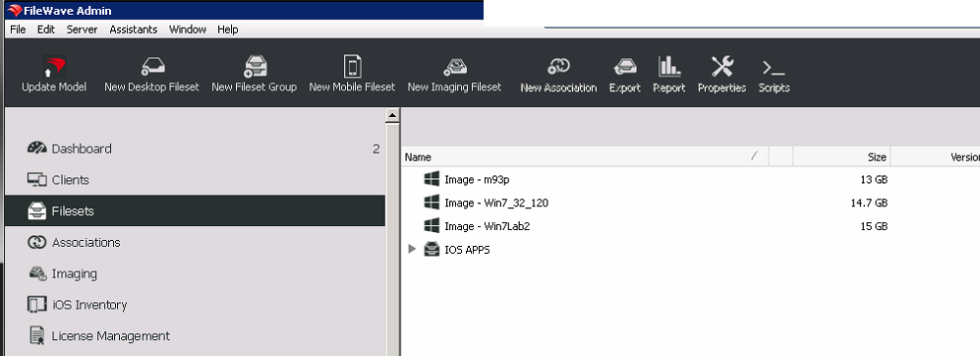The height and width of the screenshot is (356, 980).
Task: Click sidebar scrollbar up arrow
Action: tap(392, 115)
